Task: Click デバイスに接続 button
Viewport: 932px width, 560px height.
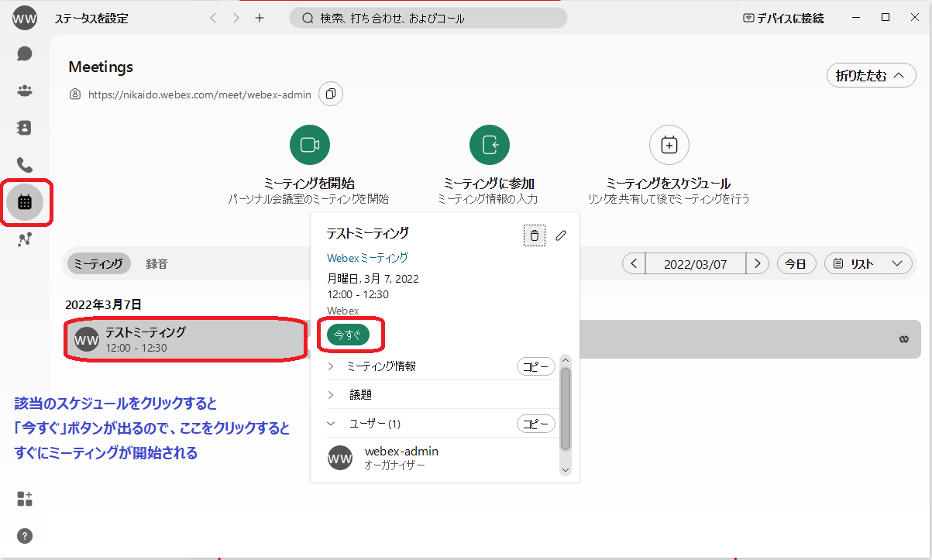Action: pos(783,18)
